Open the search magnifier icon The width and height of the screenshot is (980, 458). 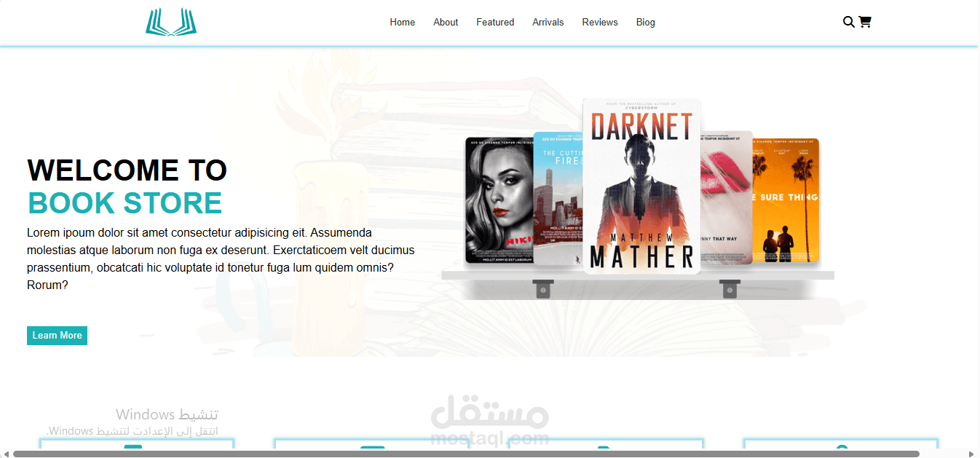849,22
